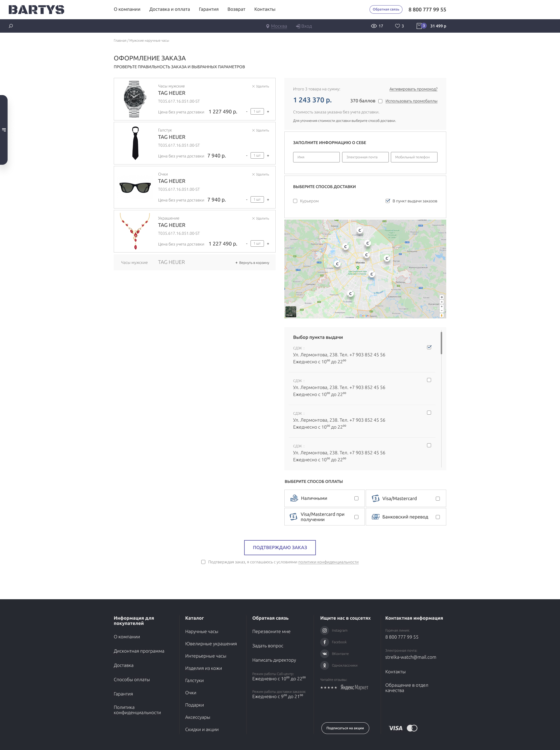Click strelka-watch@mail.com email link
The width and height of the screenshot is (560, 750).
pyautogui.click(x=410, y=657)
